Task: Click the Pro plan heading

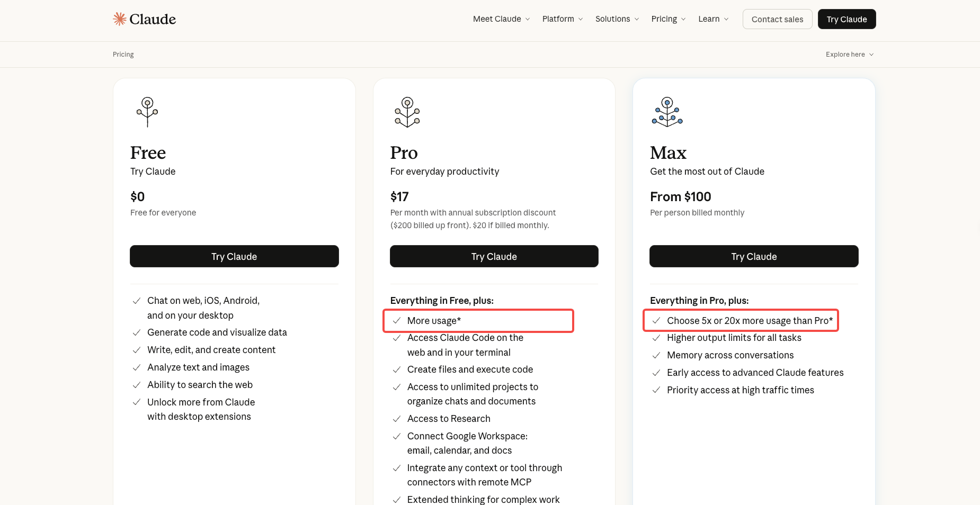Action: point(404,152)
